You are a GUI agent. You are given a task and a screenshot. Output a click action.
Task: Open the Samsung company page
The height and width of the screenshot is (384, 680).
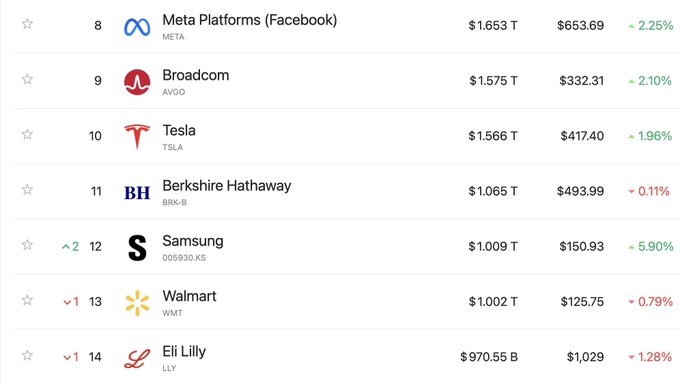point(193,241)
